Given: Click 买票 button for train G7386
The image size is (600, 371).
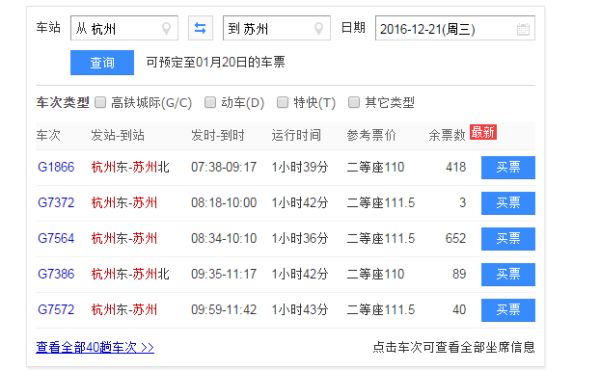Looking at the screenshot, I should tap(508, 274).
